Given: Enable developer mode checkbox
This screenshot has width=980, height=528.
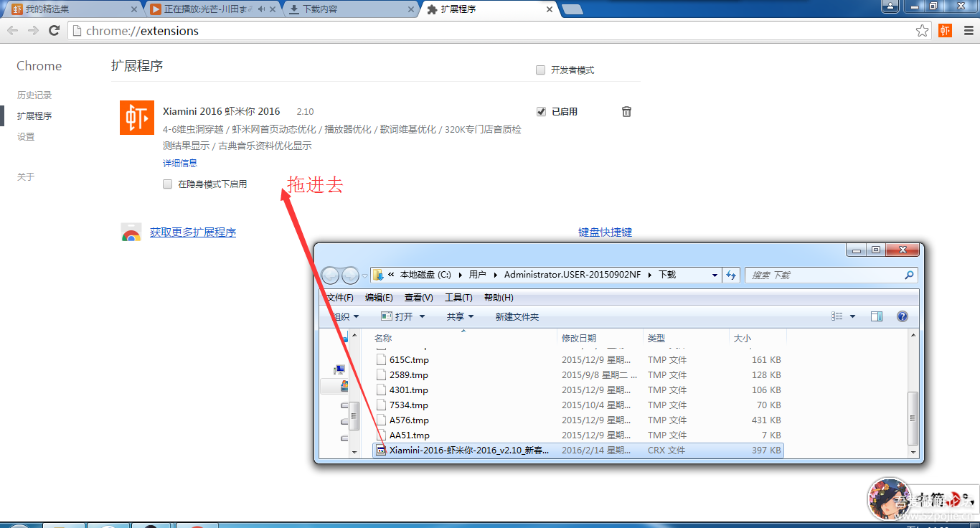Looking at the screenshot, I should (540, 70).
